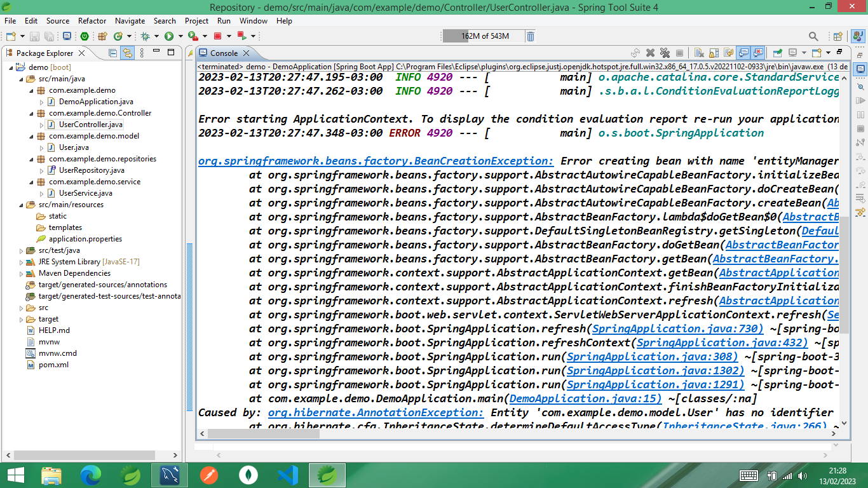Screen dimensions: 868x488
Task: Expand Maven Dependencies node
Action: pos(21,273)
